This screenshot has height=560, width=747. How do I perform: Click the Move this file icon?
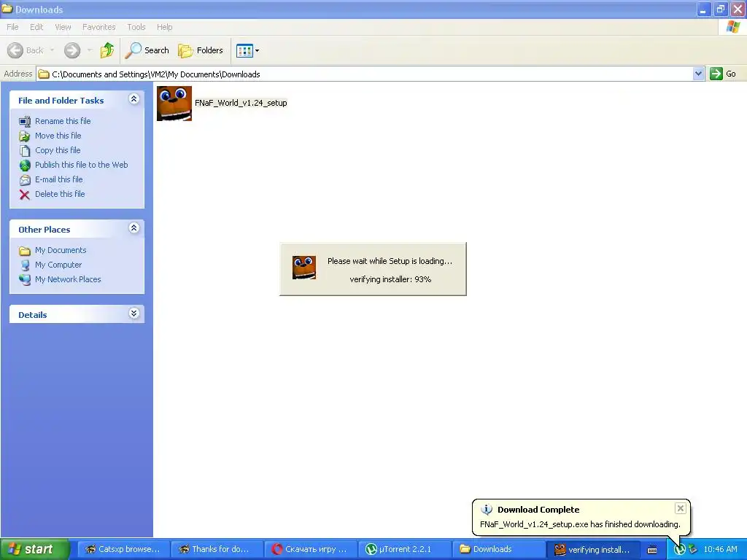click(x=25, y=136)
